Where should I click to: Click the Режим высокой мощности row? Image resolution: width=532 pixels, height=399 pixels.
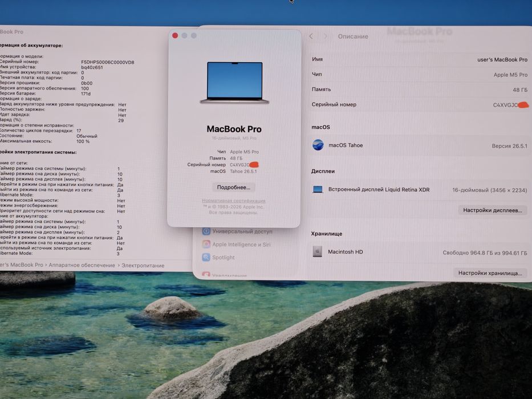[x=63, y=201]
